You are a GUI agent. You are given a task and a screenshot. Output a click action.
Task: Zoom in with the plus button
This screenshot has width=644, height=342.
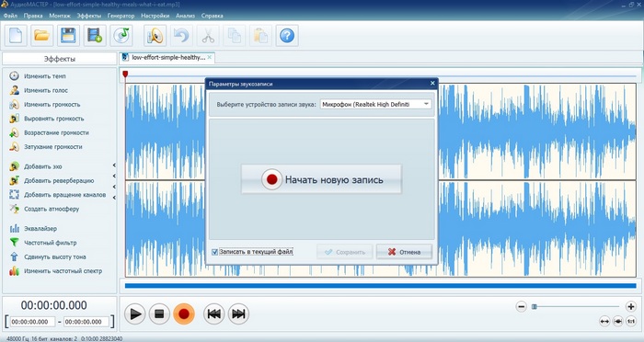tap(631, 307)
